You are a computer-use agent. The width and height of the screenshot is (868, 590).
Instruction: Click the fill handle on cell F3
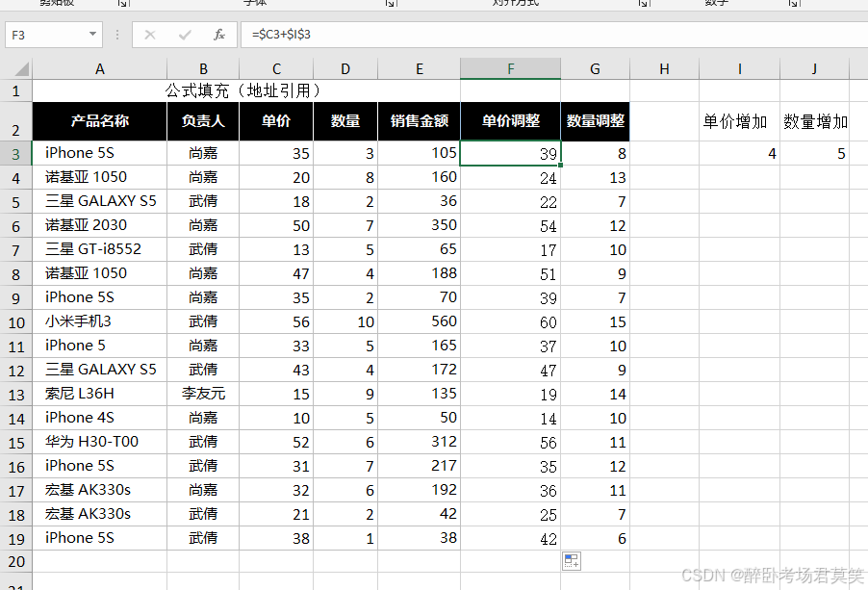pyautogui.click(x=561, y=165)
